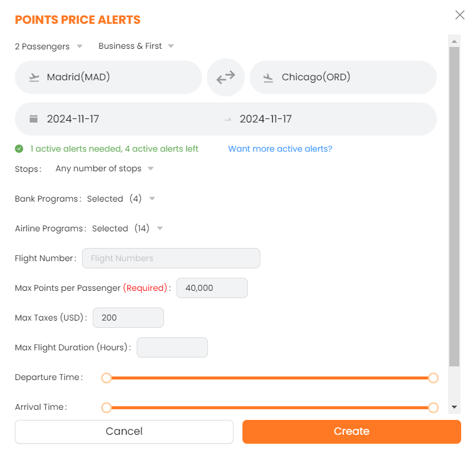Swap origin and destination airports icon
The width and height of the screenshot is (476, 455).
[226, 77]
